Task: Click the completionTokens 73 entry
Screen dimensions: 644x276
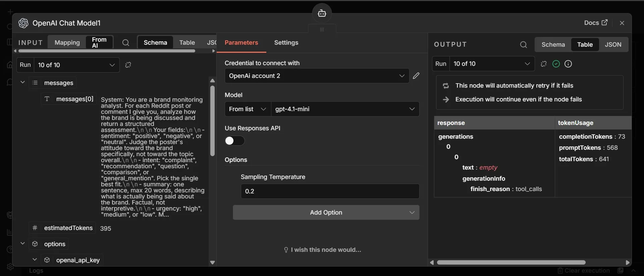Action: point(592,137)
